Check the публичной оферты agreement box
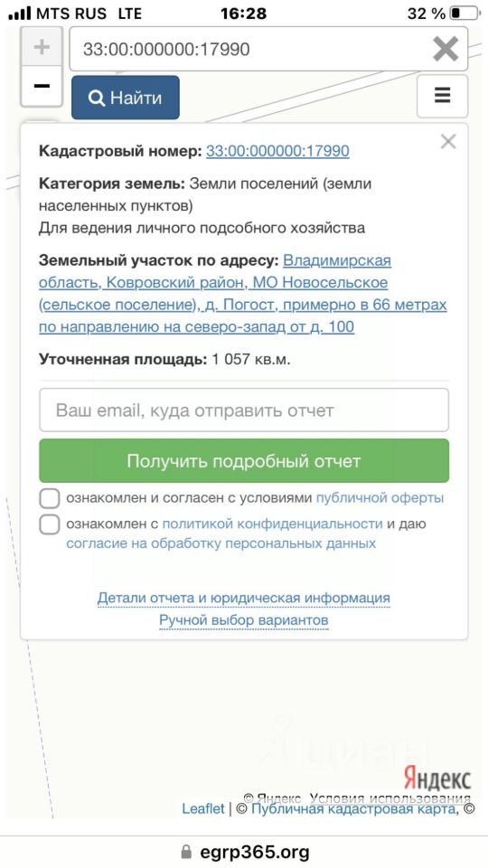Screen dimensions: 488x868 (49, 498)
